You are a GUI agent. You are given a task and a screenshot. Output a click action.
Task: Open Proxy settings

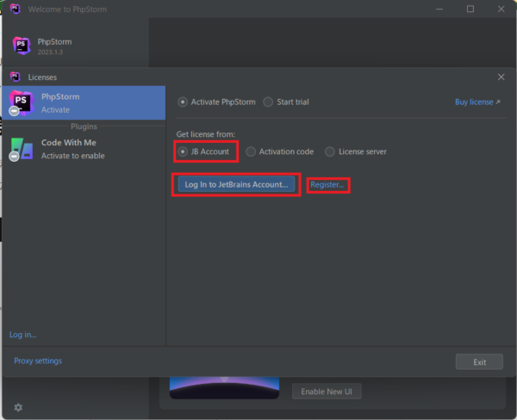pyautogui.click(x=38, y=361)
